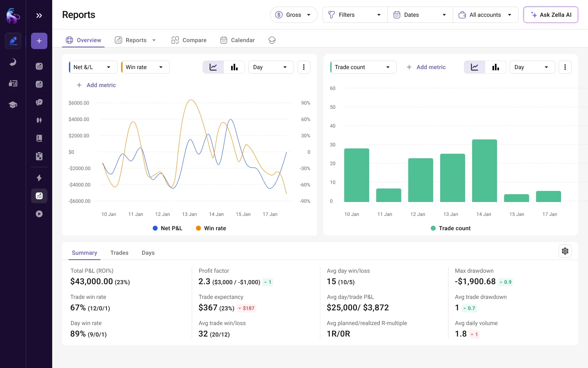
Task: Open the overlapping notes icon in the sidebar
Action: point(39,102)
